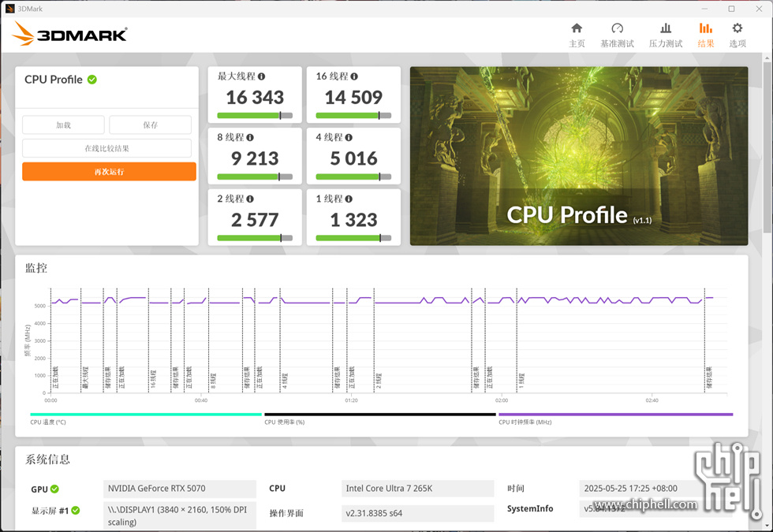Click the \\.\DISPLAY1 display details text
Viewport: 773px width, 532px height.
coord(177,515)
